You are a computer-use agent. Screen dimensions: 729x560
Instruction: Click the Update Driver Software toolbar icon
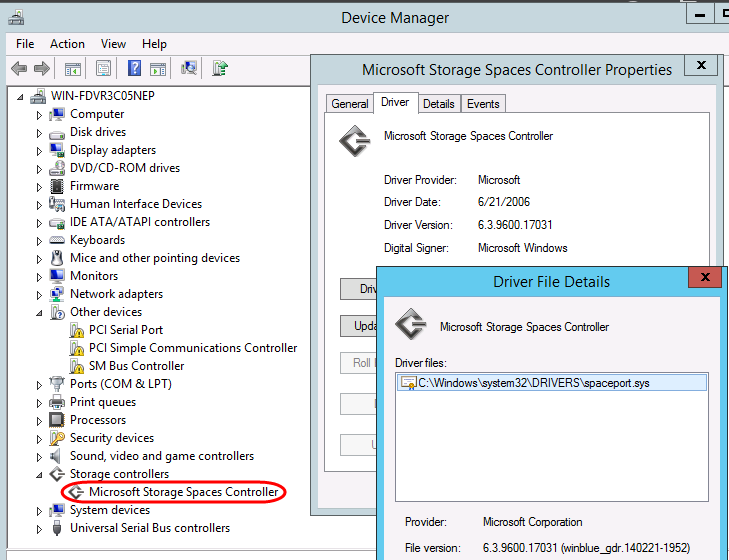219,68
